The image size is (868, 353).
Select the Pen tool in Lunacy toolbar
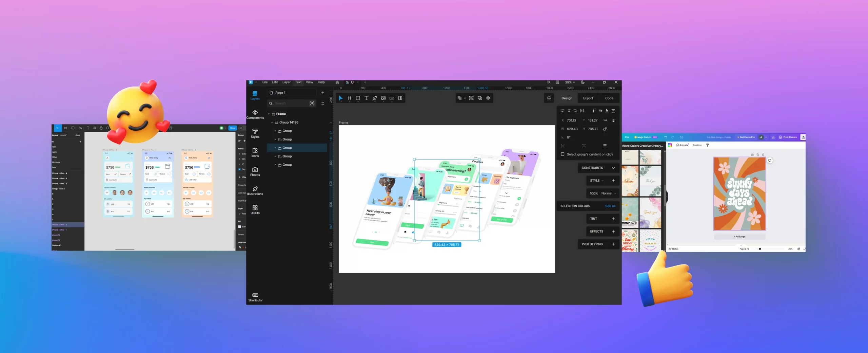click(375, 98)
